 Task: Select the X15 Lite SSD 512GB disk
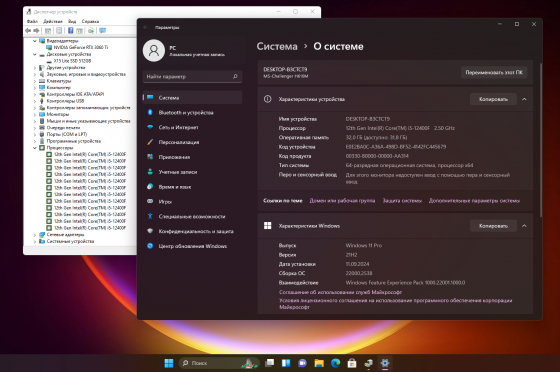coord(72,61)
